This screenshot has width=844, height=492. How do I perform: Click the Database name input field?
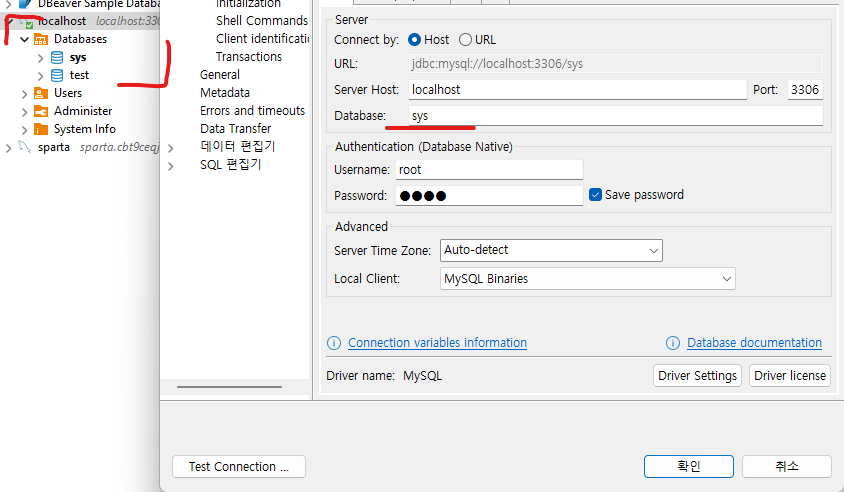pos(616,116)
